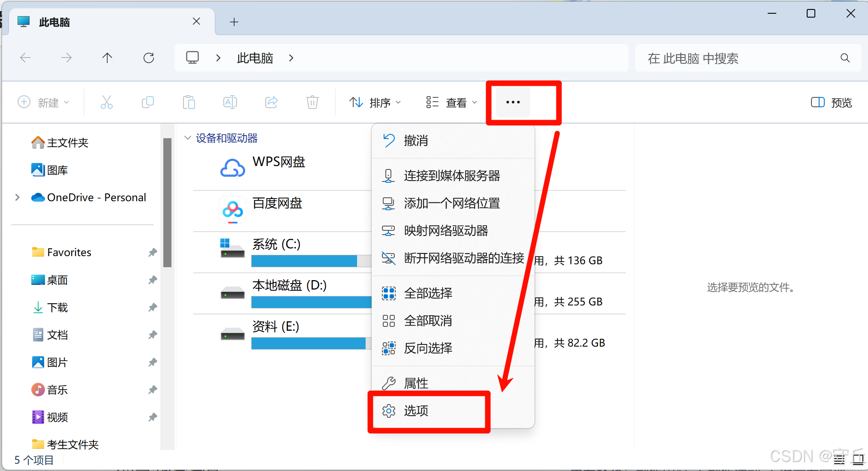Click the refresh icon in the navigation bar
Viewport: 868px width, 471px height.
point(149,57)
